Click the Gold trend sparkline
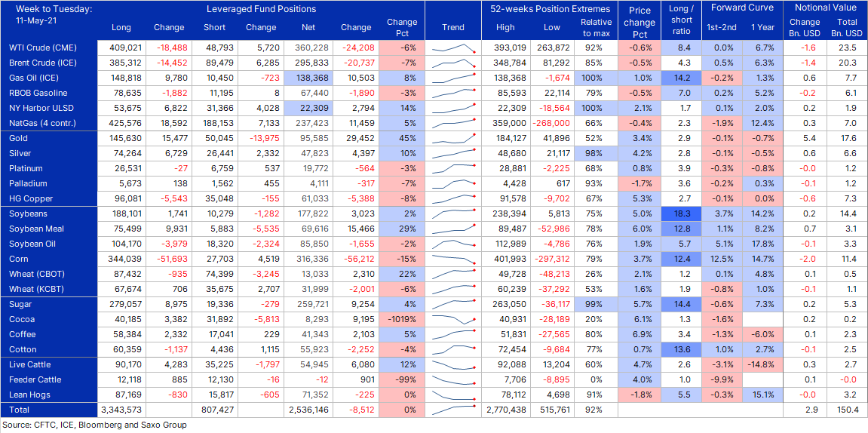The image size is (868, 433). coord(453,139)
